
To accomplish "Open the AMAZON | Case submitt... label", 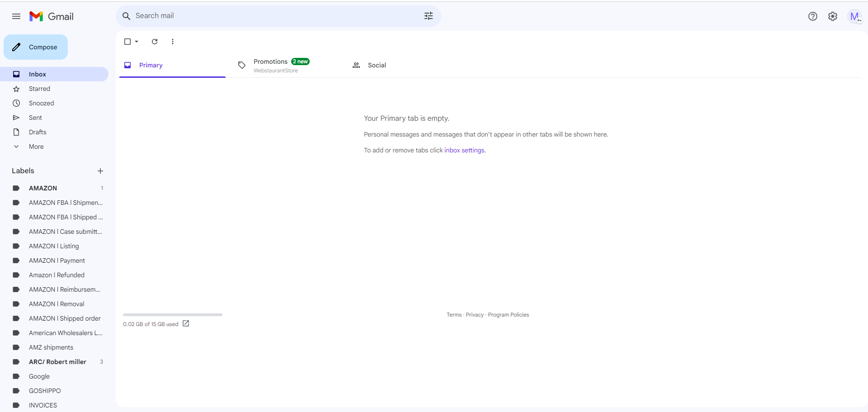I will pyautogui.click(x=54, y=232).
